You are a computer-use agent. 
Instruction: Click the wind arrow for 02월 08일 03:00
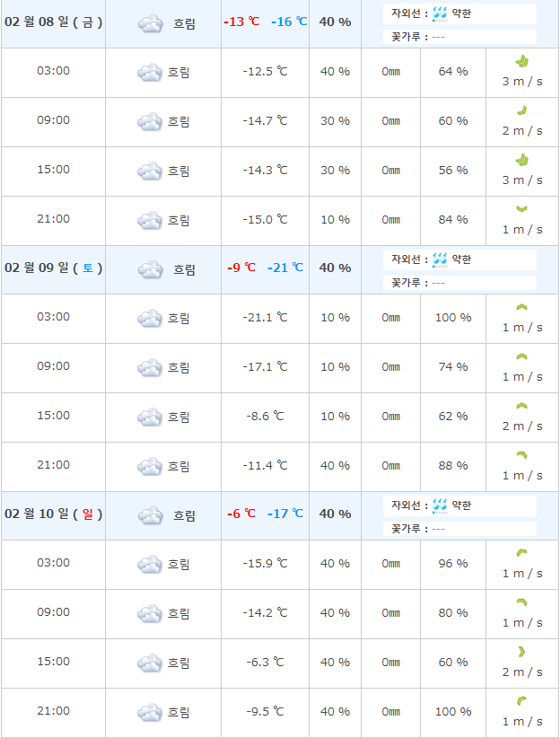click(521, 61)
